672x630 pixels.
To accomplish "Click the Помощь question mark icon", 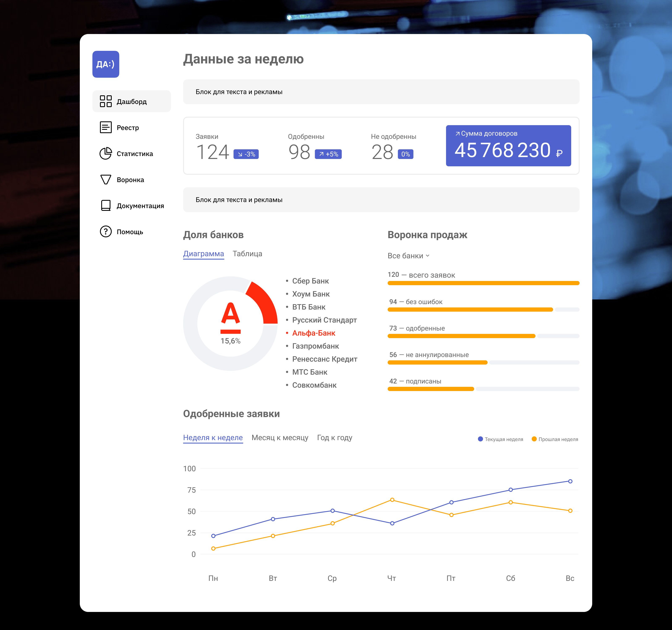I will pos(105,231).
